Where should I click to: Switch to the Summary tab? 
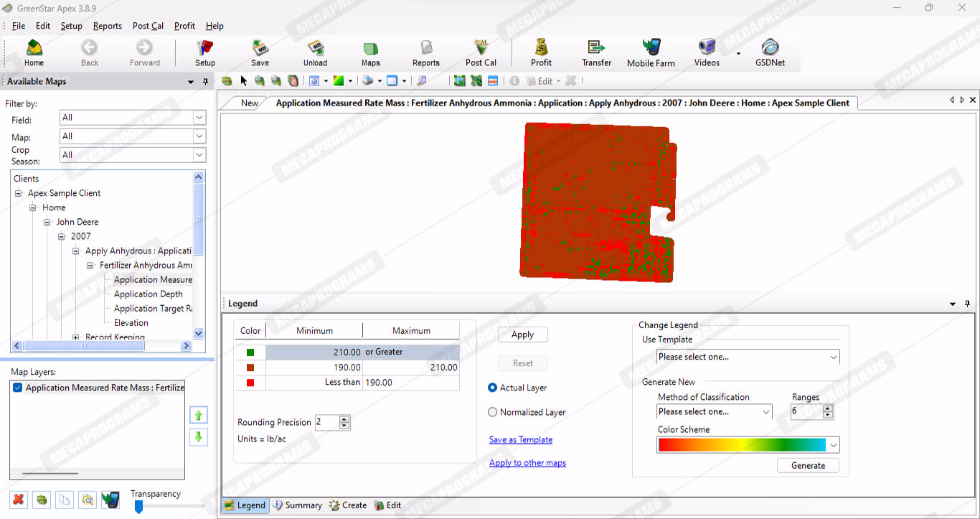(297, 505)
